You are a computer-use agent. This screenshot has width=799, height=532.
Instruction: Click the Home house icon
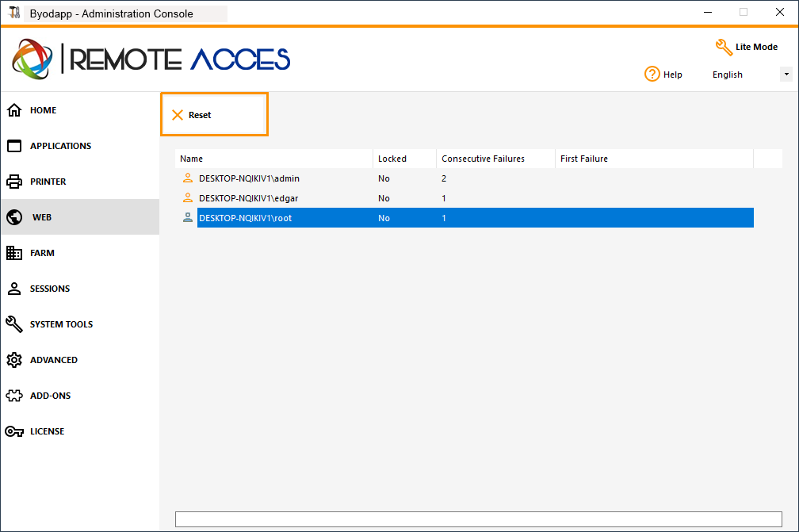tap(14, 110)
